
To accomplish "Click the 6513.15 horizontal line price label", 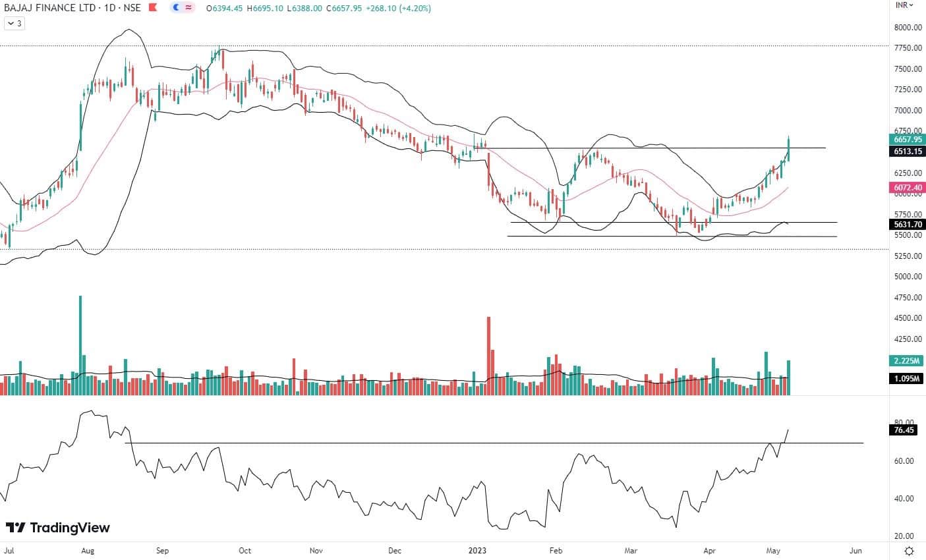I will (x=907, y=151).
